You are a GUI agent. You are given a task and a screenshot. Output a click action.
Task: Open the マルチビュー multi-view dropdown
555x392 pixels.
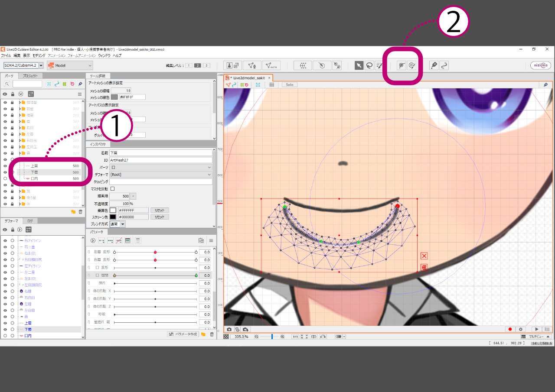[536, 337]
